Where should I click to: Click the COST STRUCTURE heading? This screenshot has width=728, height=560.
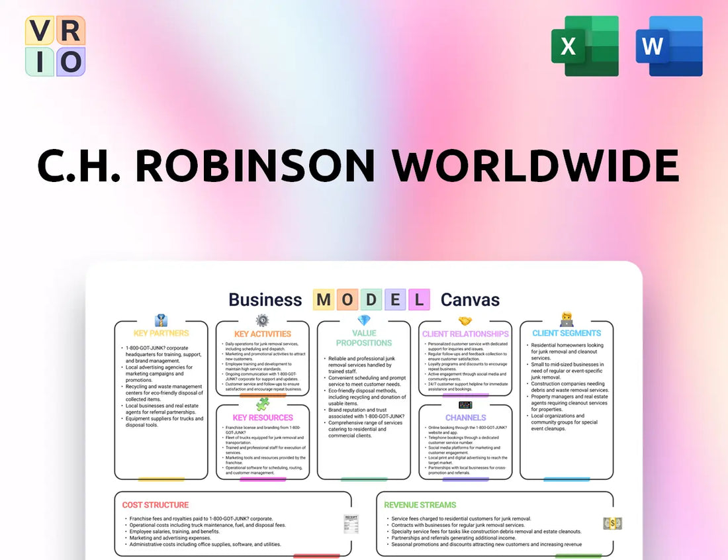point(156,505)
